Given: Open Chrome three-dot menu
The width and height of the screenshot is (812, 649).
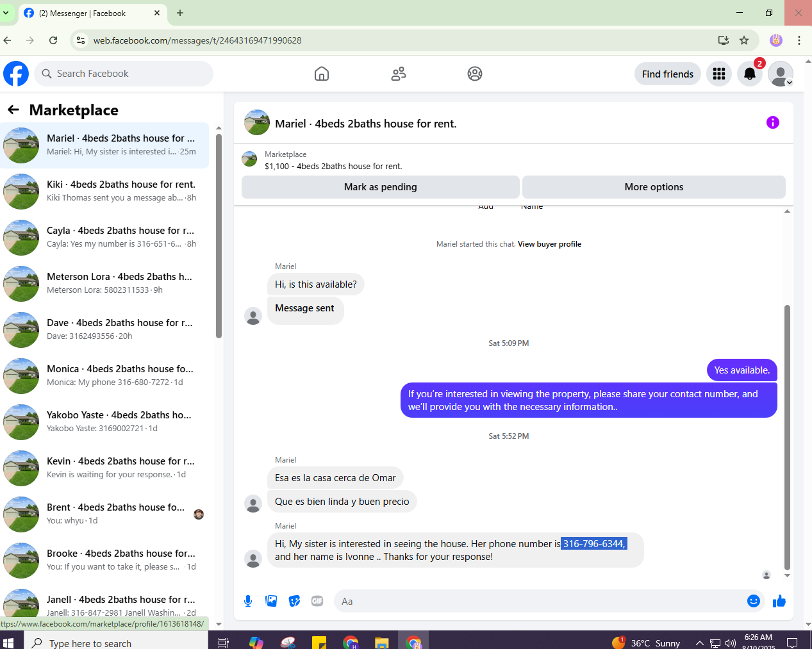Looking at the screenshot, I should point(799,40).
